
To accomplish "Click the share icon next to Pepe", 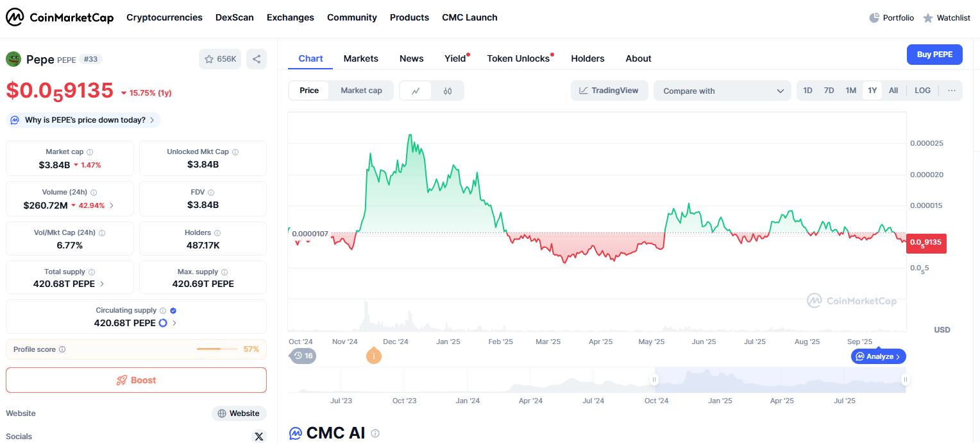I will tap(257, 59).
